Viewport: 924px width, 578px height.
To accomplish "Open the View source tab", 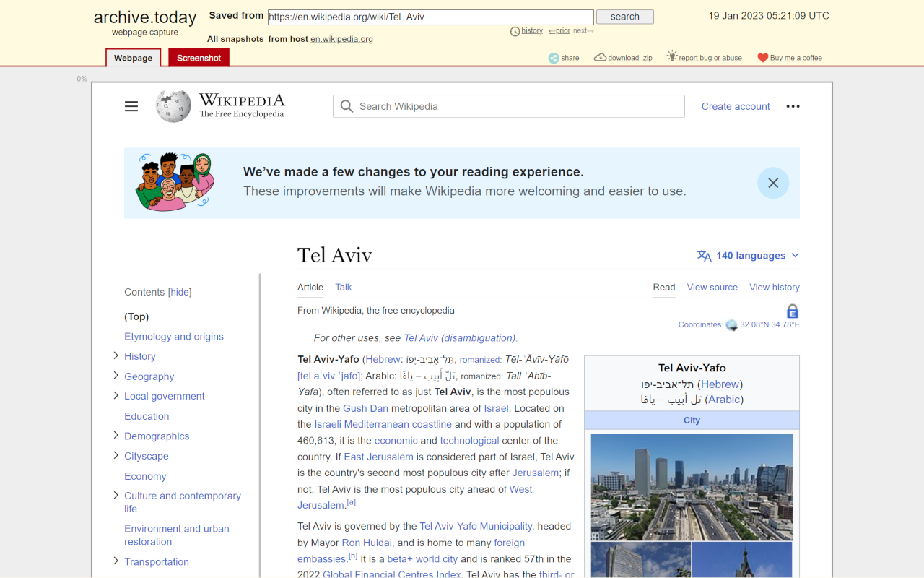I will pos(712,287).
